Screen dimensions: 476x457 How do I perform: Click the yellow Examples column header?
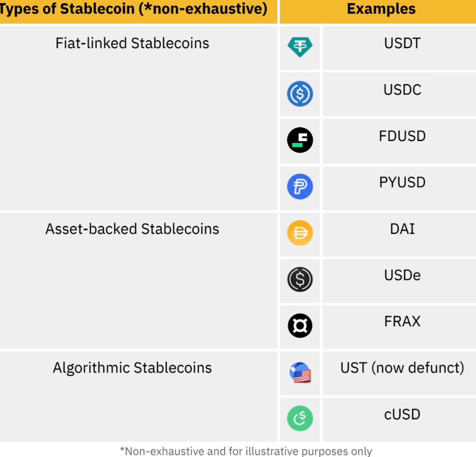point(381,9)
